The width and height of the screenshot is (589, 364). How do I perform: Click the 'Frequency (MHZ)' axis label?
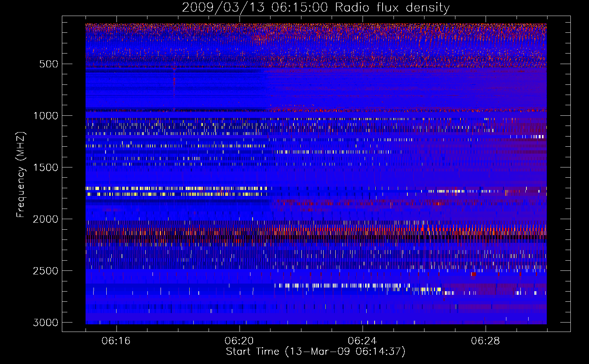tap(21, 174)
